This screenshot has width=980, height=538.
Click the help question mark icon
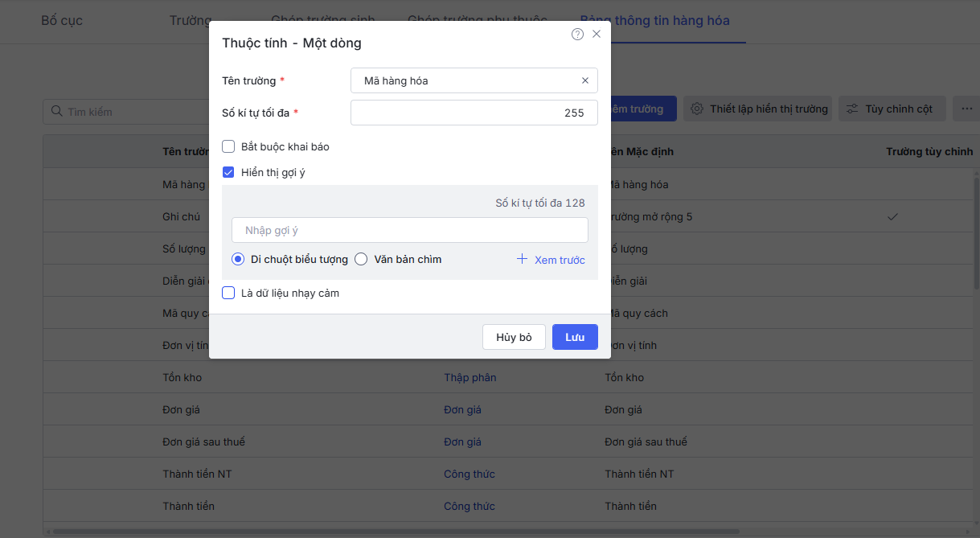pyautogui.click(x=577, y=34)
